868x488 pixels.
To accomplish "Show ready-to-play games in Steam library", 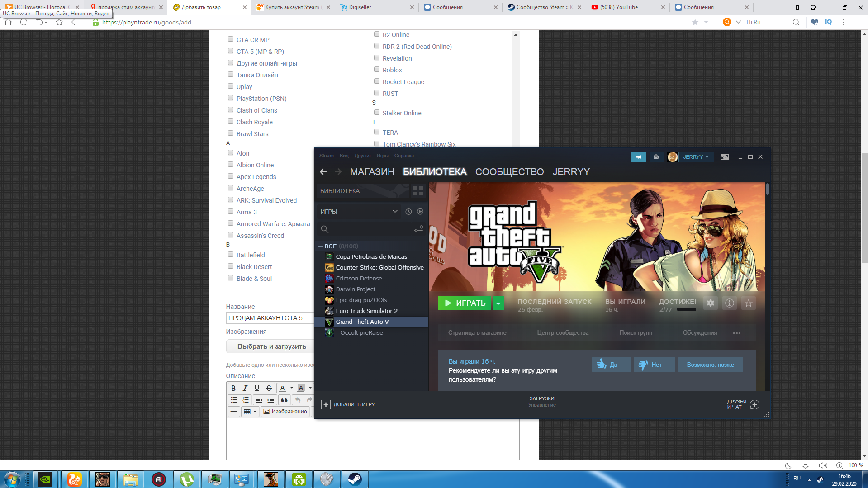I will (420, 212).
